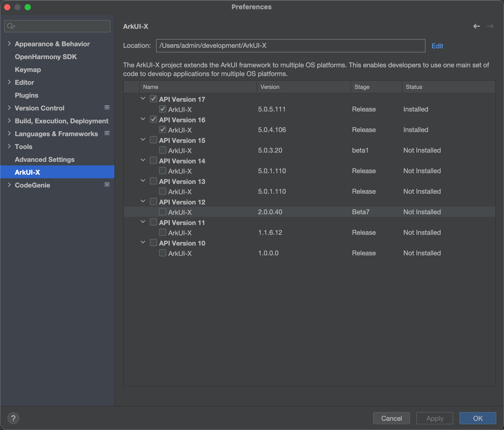Click the project-level icon beside Languages & Frameworks
Viewport: 504px width, 430px height.
coord(107,133)
